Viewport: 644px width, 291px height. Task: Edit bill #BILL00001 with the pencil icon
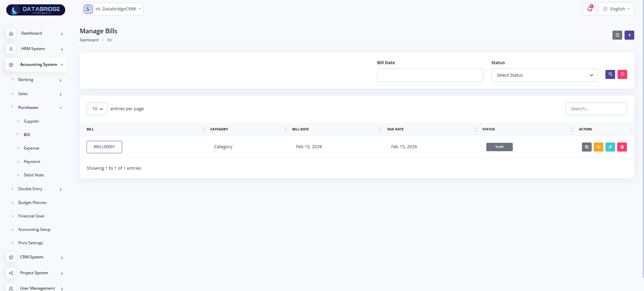(610, 147)
